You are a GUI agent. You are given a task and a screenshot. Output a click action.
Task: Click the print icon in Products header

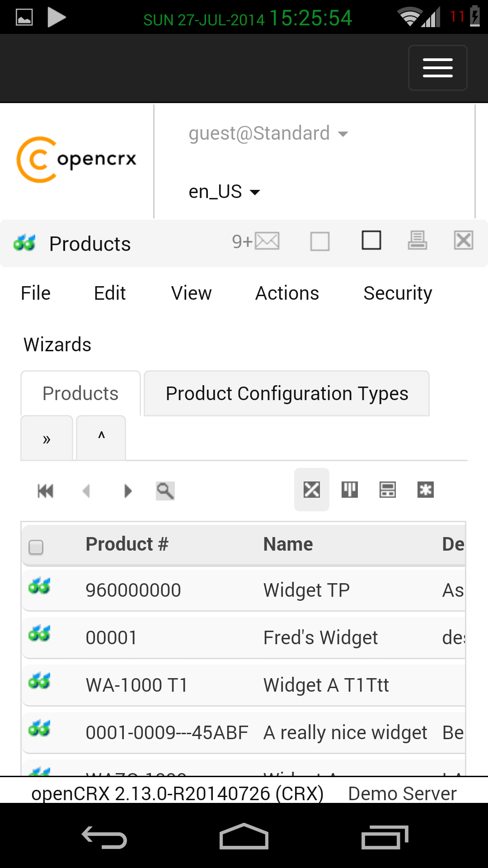pyautogui.click(x=417, y=240)
